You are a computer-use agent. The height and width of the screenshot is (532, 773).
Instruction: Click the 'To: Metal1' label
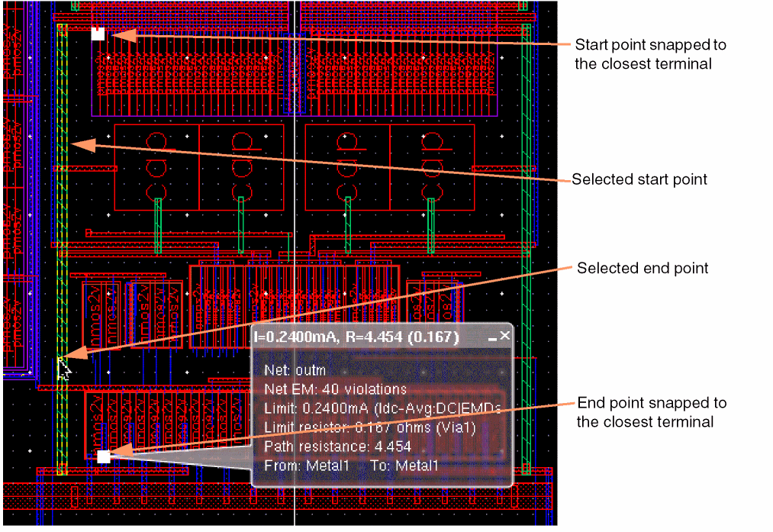404,466
